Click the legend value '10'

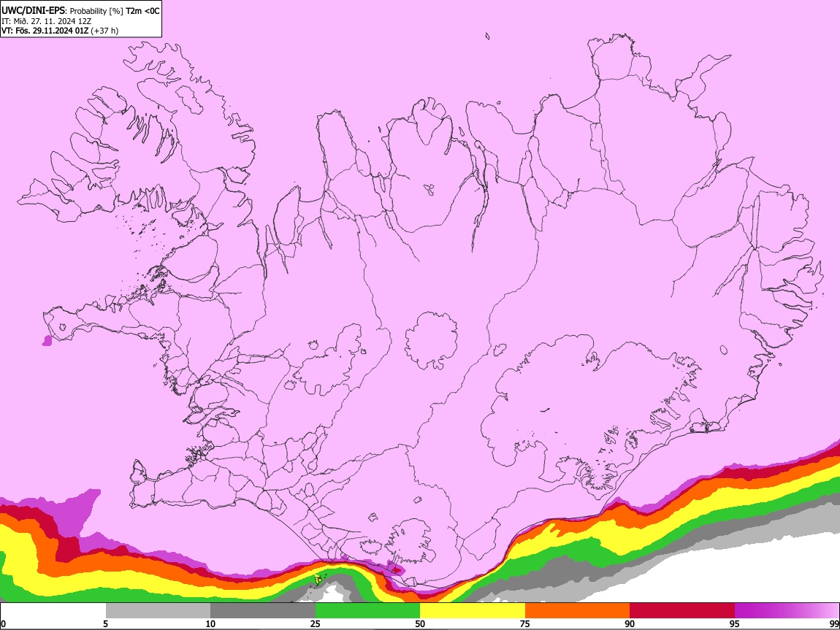(x=210, y=623)
